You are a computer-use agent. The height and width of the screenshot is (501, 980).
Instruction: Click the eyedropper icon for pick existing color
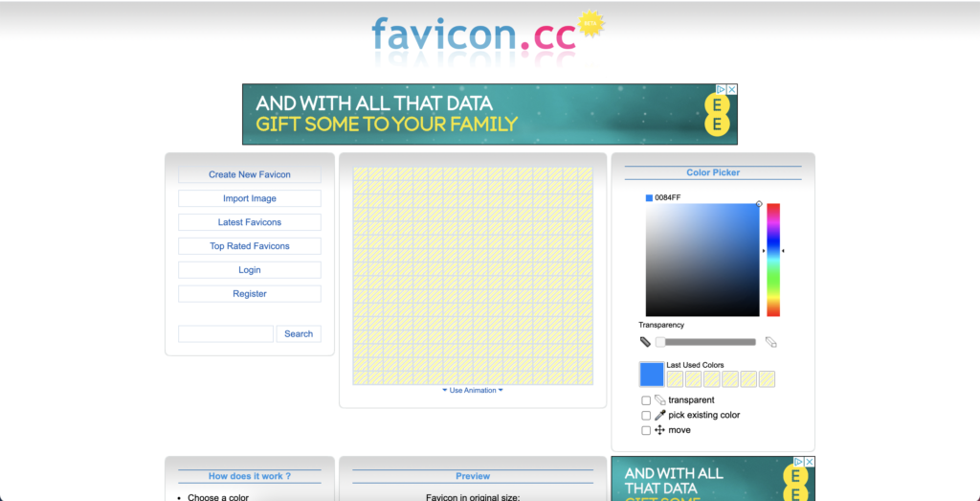(x=660, y=416)
